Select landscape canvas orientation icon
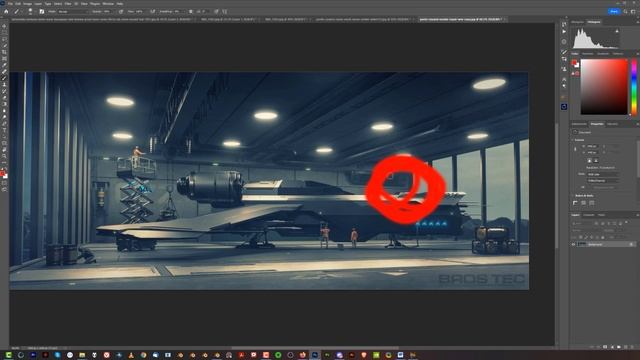The height and width of the screenshot is (360, 640). (x=596, y=161)
